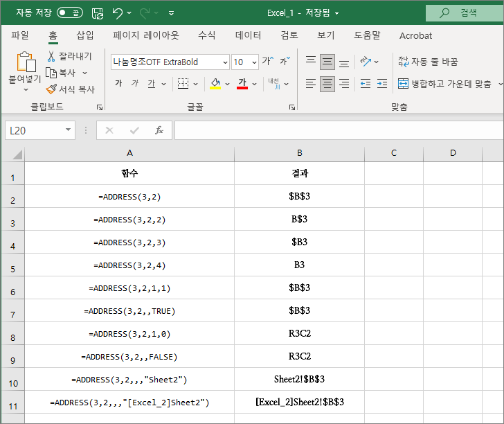
Task: Open the font size 10 dropdown
Action: click(254, 62)
